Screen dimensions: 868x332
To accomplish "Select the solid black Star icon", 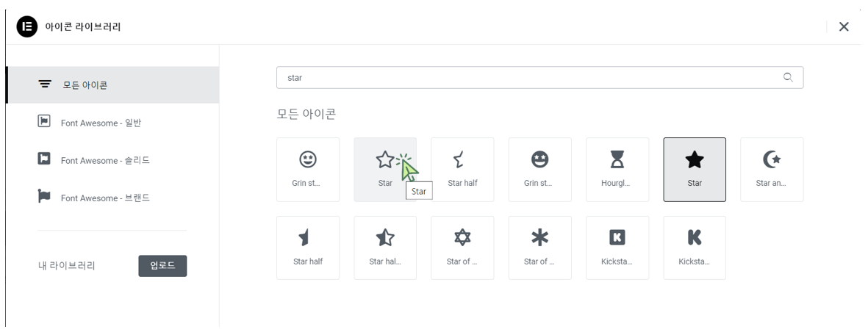I will pos(694,169).
